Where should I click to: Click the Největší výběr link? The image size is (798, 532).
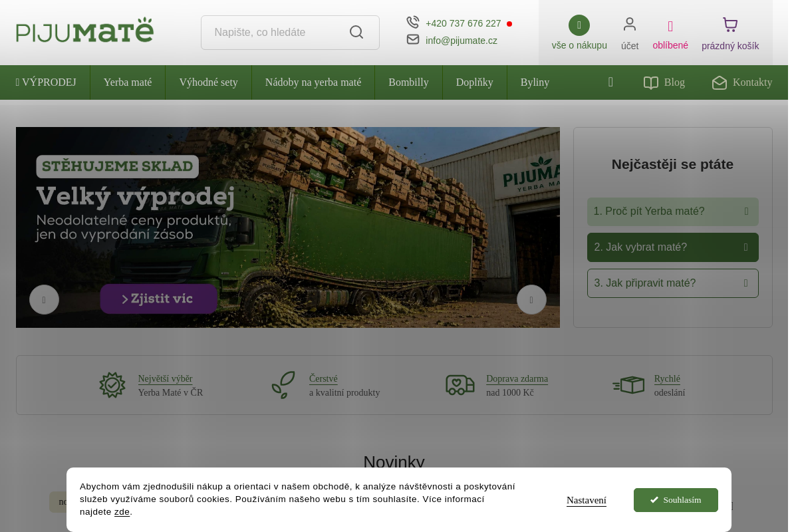(x=165, y=379)
